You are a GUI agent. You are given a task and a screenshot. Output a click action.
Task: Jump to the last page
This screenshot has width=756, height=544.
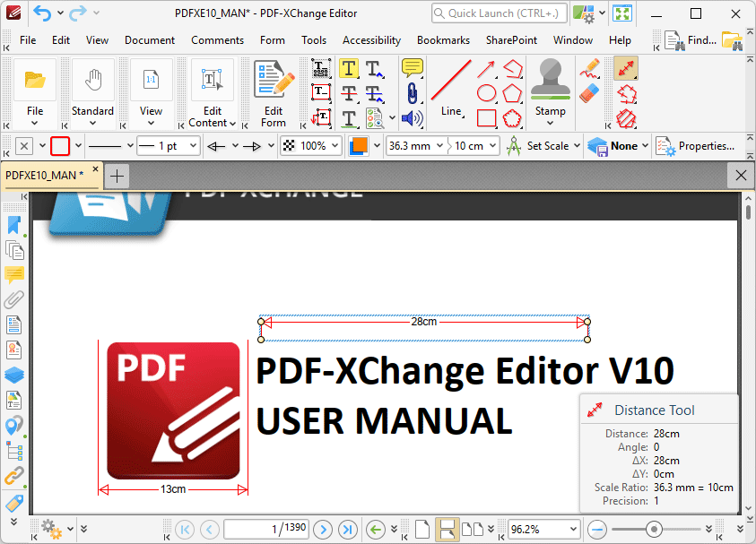click(x=348, y=530)
